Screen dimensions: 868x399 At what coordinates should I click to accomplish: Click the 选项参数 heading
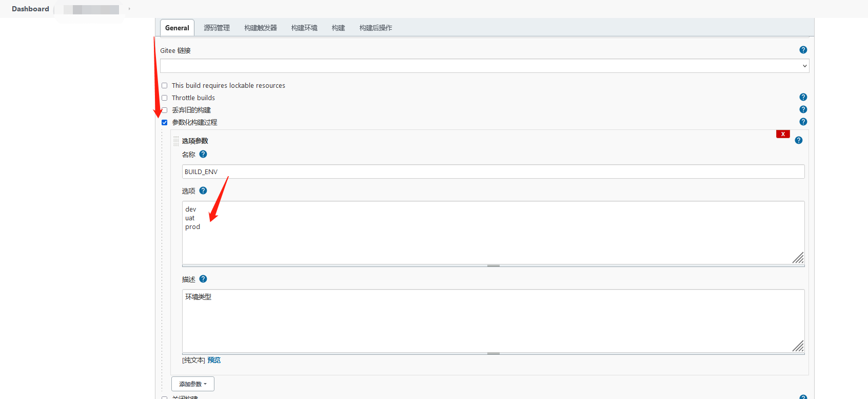pyautogui.click(x=195, y=141)
